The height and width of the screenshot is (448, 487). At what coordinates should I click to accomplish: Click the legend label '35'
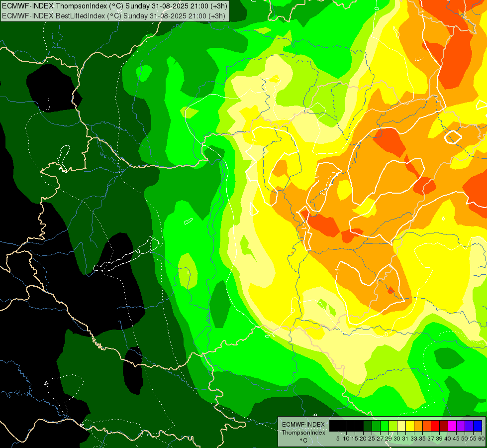point(423,439)
